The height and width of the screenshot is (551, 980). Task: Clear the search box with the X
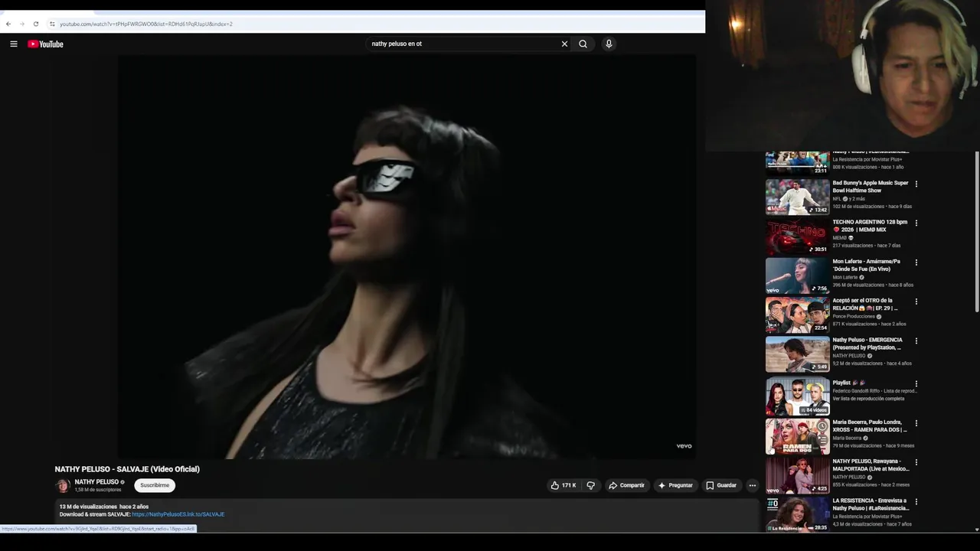(x=564, y=44)
